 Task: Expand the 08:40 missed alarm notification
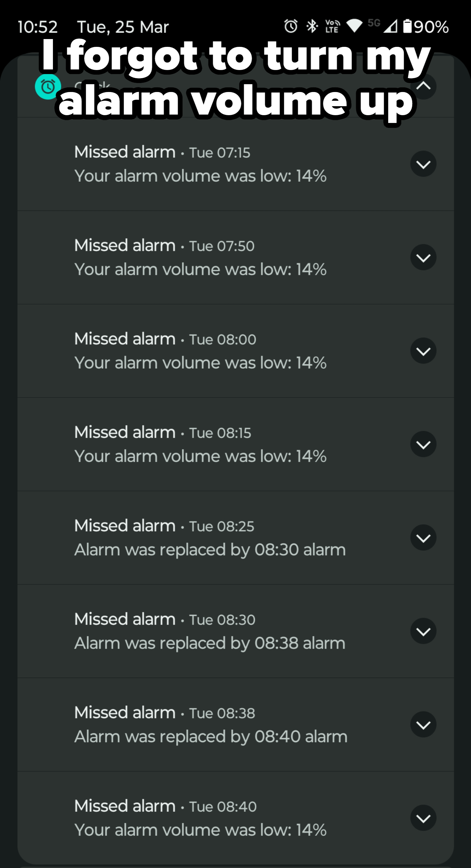coord(424,818)
